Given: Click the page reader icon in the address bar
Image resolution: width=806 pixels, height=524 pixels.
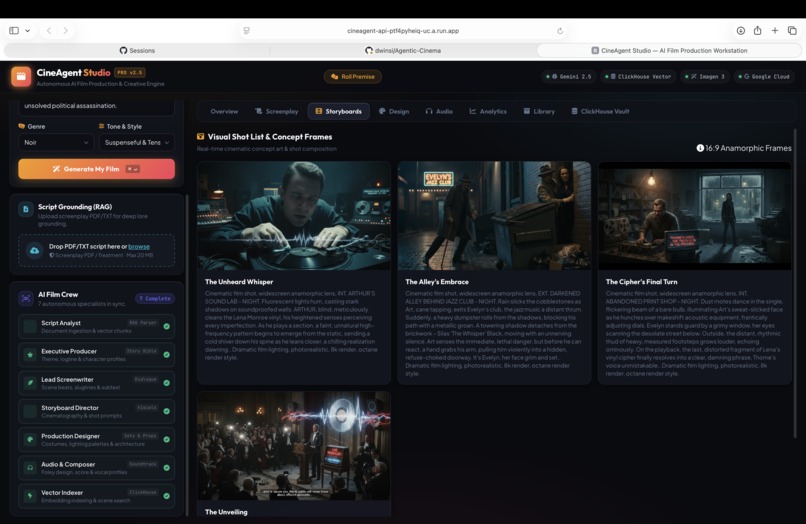Looking at the screenshot, I should (247, 31).
